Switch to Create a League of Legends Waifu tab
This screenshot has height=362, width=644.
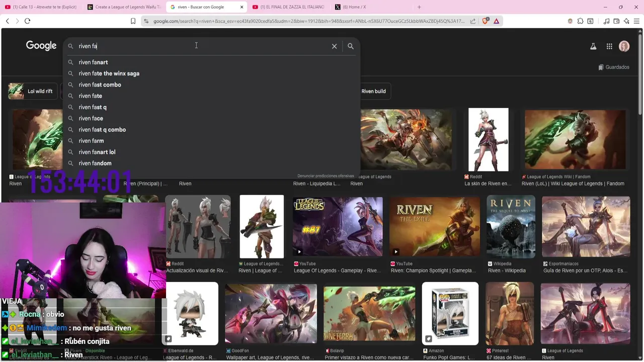(x=124, y=7)
